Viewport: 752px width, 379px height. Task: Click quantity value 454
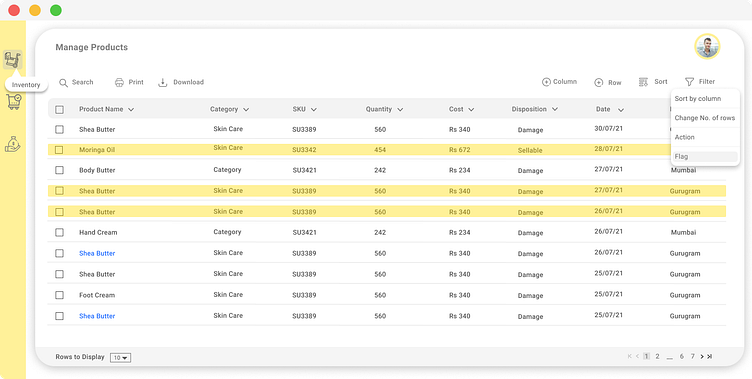coord(380,150)
